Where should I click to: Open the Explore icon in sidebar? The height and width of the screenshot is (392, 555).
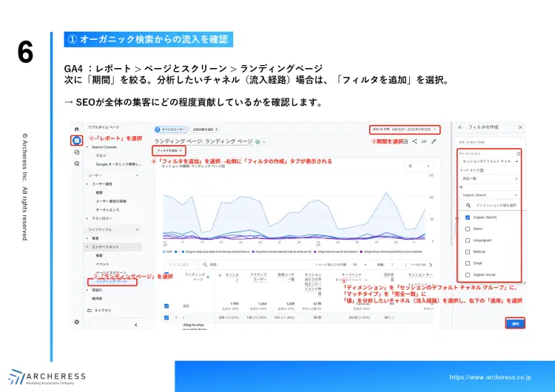pyautogui.click(x=77, y=152)
